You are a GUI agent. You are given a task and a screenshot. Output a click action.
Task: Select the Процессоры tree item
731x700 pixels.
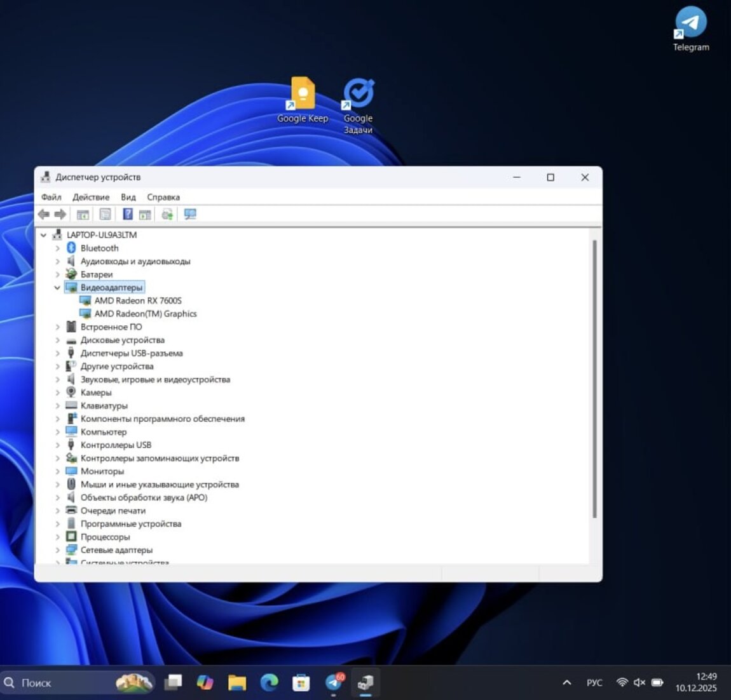coord(105,537)
